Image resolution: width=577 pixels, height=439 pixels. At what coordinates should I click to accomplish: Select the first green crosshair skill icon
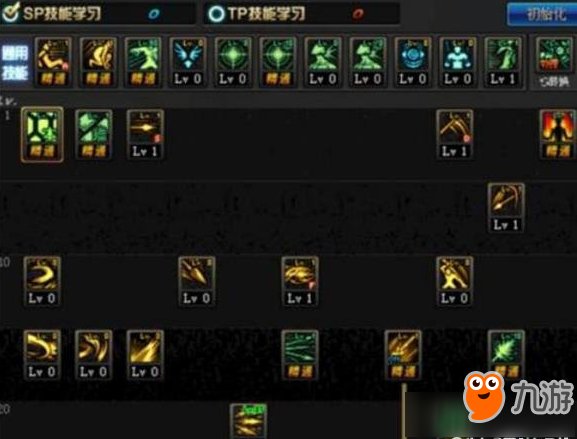pos(233,62)
